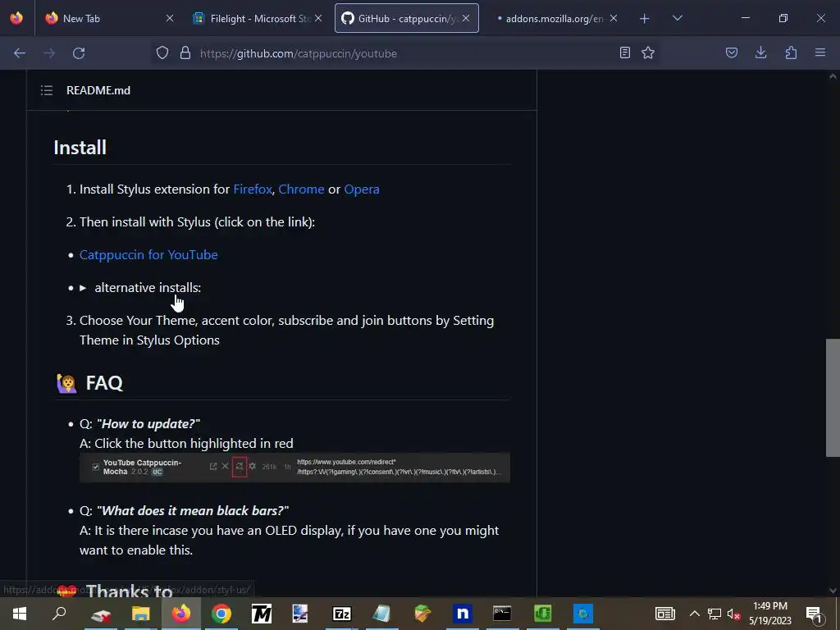Click the Firefox taskbar icon
The image size is (840, 630).
[181, 614]
